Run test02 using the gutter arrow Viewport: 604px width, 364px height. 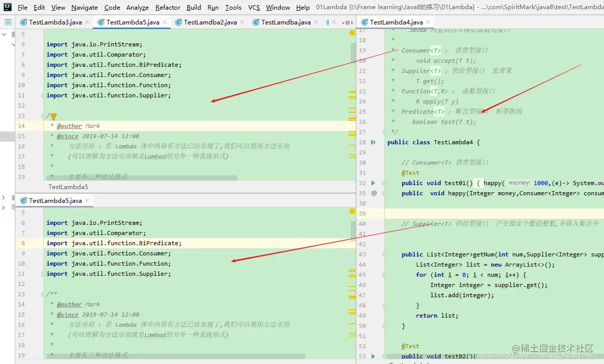click(x=373, y=356)
